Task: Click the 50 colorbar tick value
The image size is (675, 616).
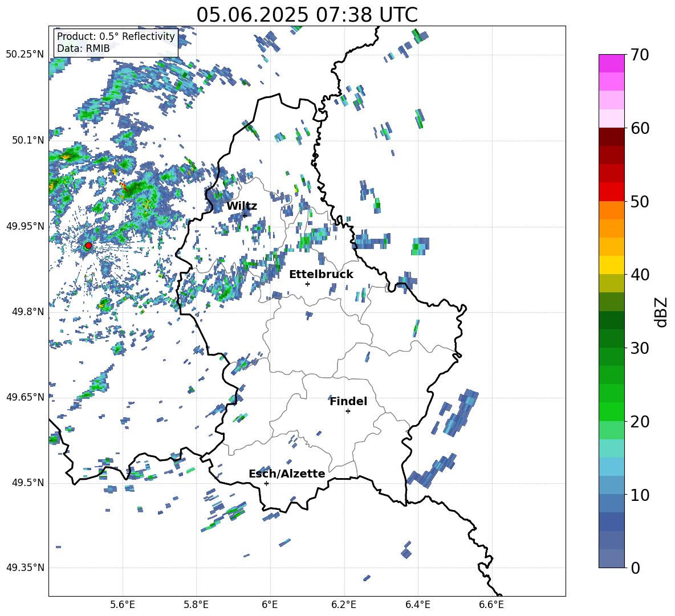Action: point(640,201)
